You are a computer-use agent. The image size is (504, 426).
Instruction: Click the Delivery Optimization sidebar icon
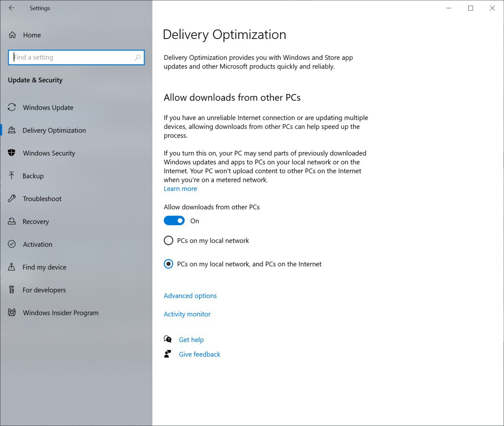[12, 130]
